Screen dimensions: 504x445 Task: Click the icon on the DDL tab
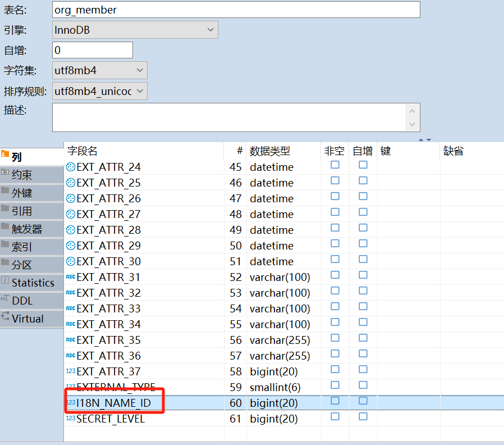pos(4,298)
